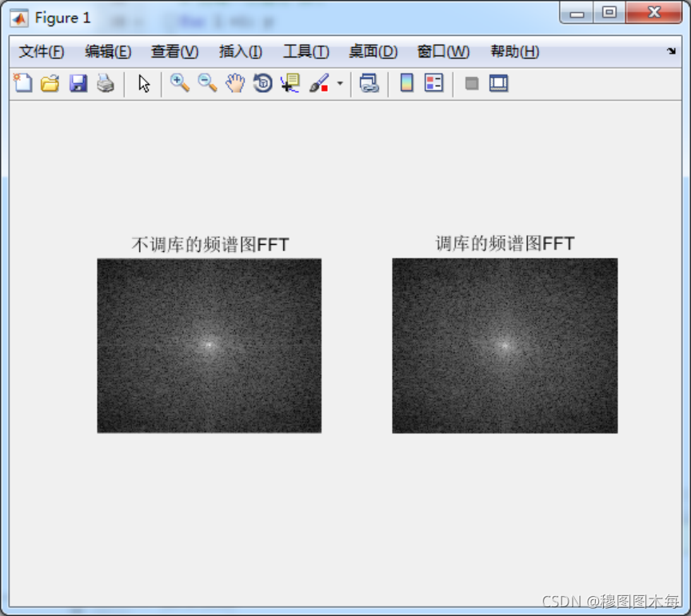Image resolution: width=691 pixels, height=616 pixels.
Task: Activate the Data Cursor tool
Action: [290, 82]
